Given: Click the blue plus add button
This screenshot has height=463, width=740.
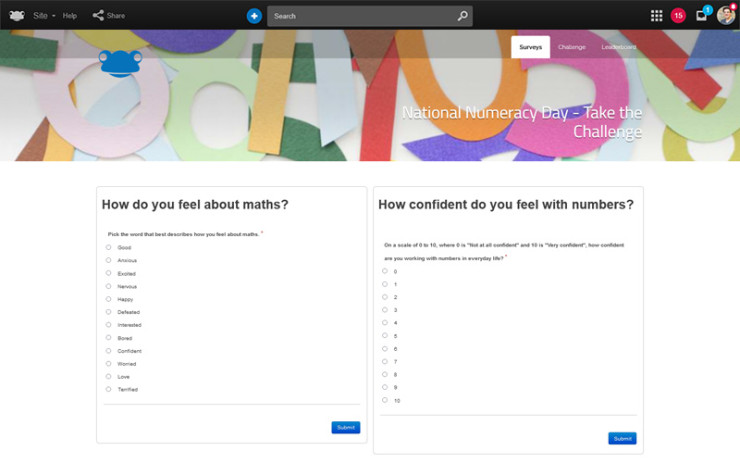Looking at the screenshot, I should coord(254,16).
